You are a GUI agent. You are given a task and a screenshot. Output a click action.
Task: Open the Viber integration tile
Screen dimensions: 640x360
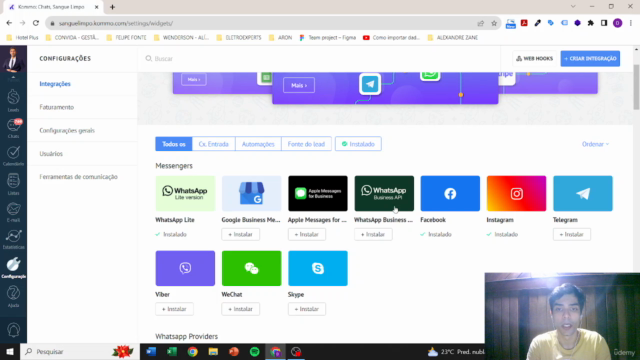coord(185,268)
